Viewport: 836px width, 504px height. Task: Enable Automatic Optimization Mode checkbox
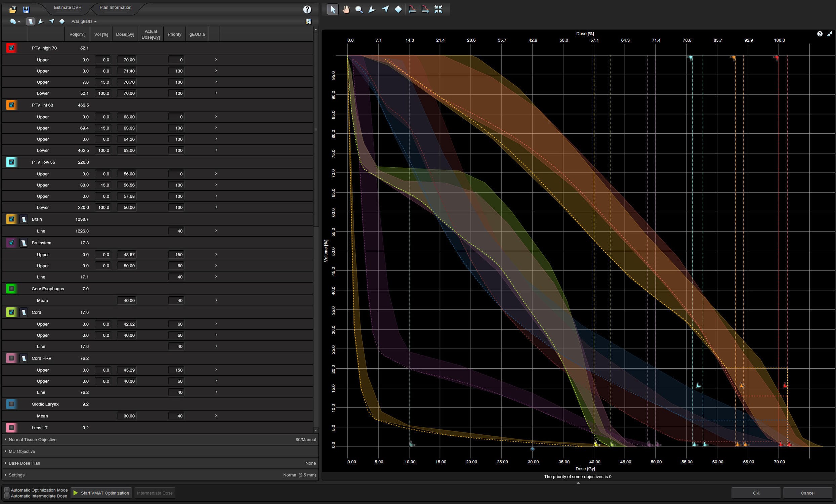[x=7, y=490]
